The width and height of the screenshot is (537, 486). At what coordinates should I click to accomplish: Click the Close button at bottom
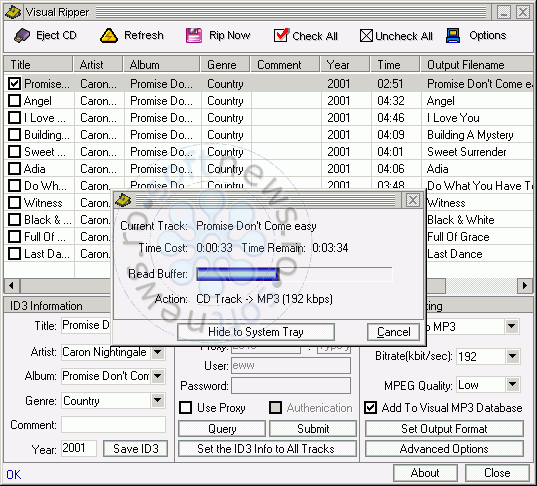[x=497, y=473]
